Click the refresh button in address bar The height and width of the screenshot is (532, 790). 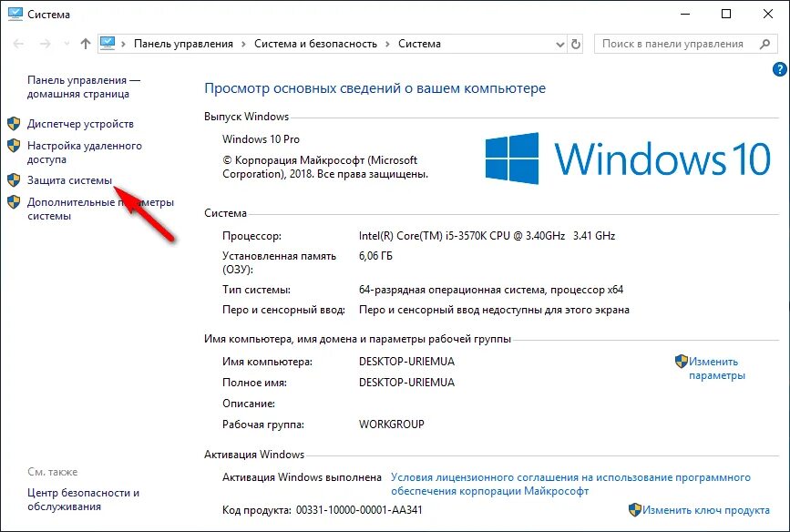[575, 45]
